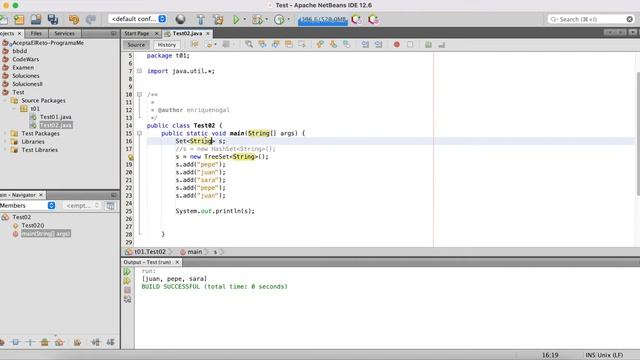Click the Clean and Build icon
The width and height of the screenshot is (640, 360).
218,19
